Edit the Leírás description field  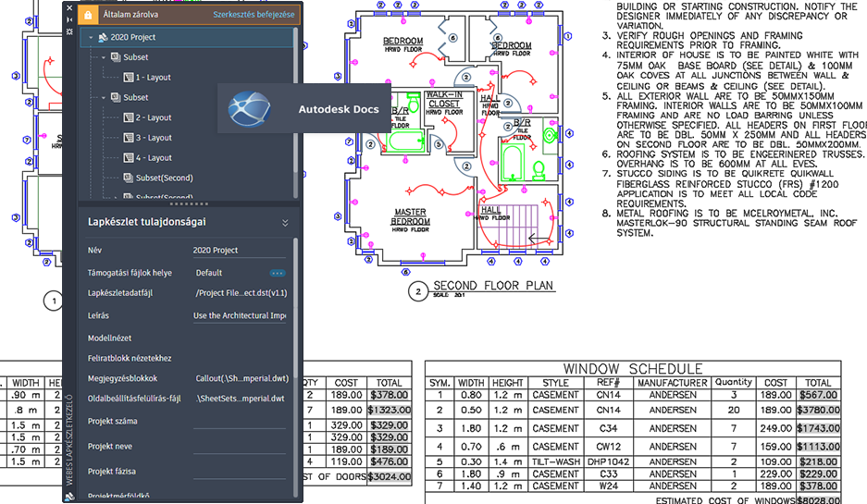(240, 315)
